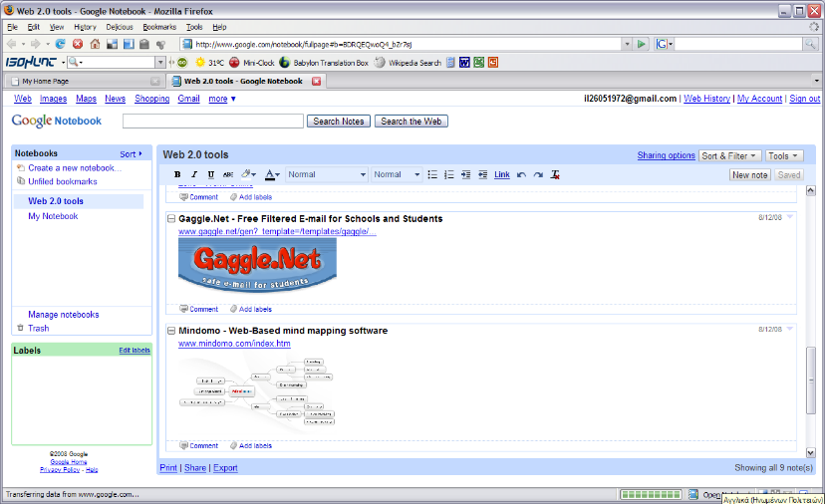825x504 pixels.
Task: Collapse the Gaggle.Net note
Action: [x=171, y=219]
